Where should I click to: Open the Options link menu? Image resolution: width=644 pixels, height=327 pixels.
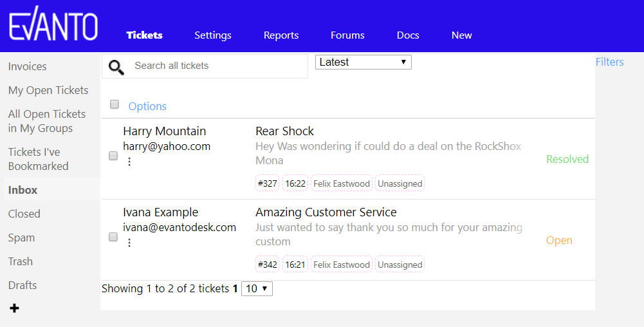pyautogui.click(x=147, y=106)
